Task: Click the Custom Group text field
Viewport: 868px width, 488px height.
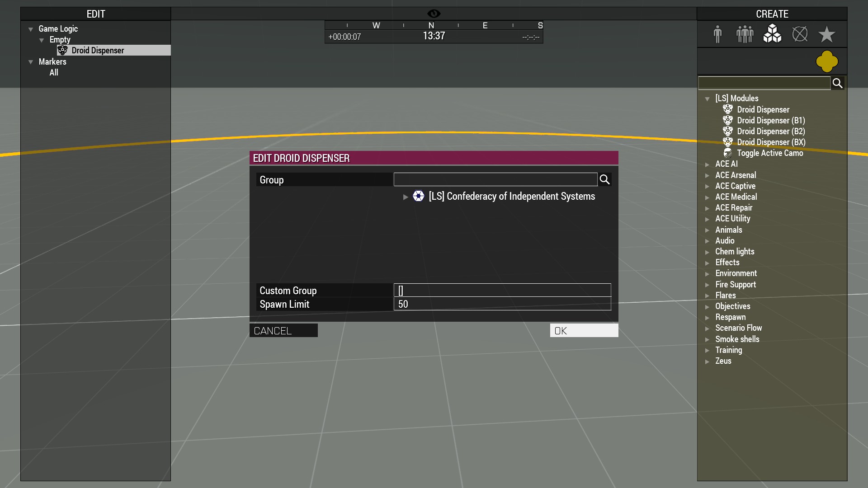Action: coord(502,290)
